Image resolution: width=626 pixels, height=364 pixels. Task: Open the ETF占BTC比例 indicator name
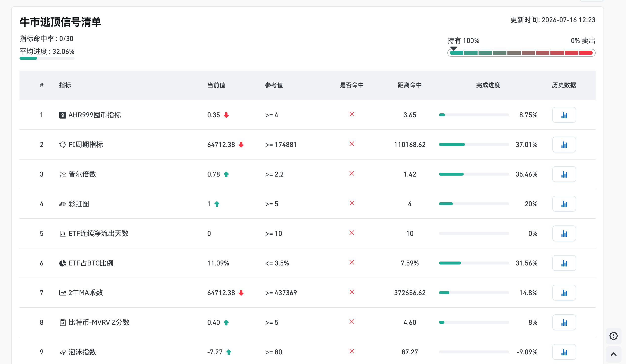click(91, 263)
